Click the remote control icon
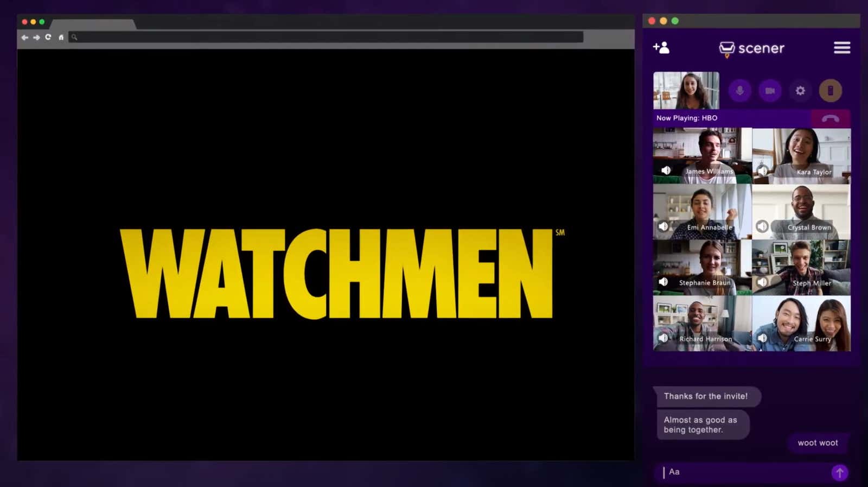This screenshot has height=487, width=868. [830, 91]
